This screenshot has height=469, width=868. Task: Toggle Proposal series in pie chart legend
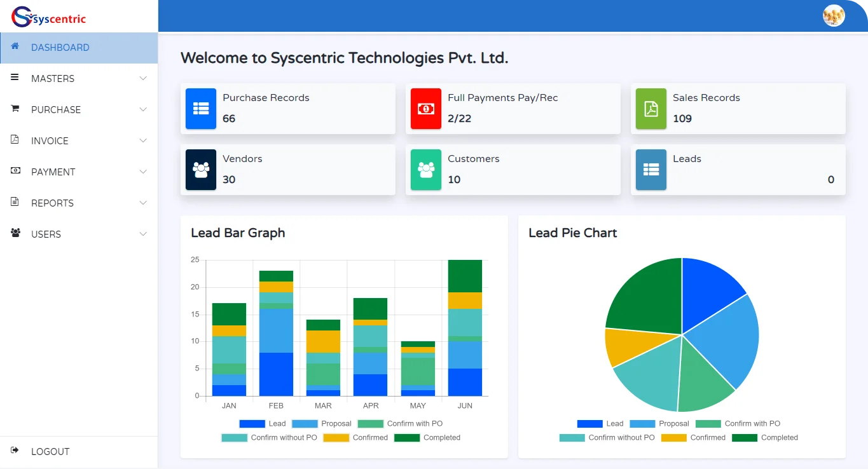(x=659, y=424)
